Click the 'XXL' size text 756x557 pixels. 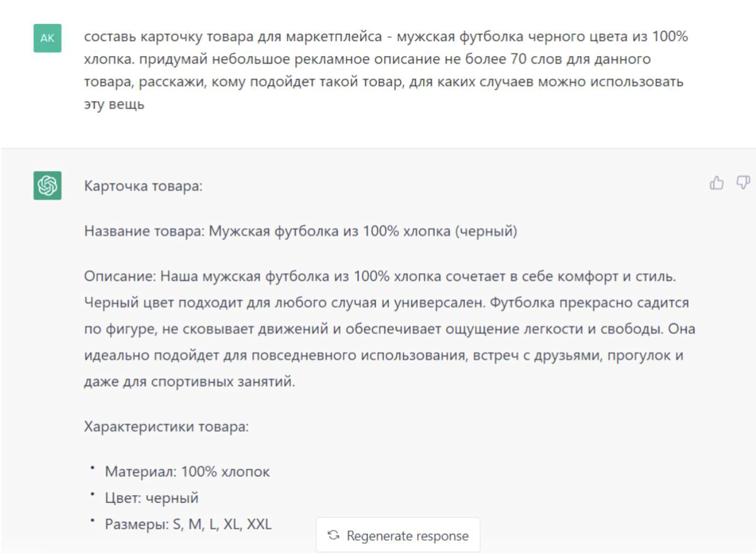pyautogui.click(x=259, y=524)
